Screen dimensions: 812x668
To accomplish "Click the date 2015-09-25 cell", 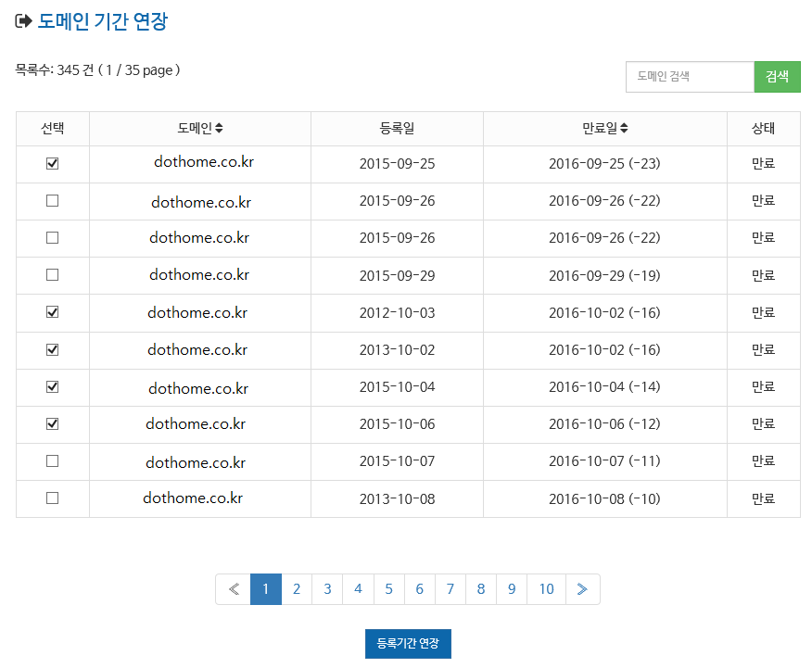I will [398, 163].
